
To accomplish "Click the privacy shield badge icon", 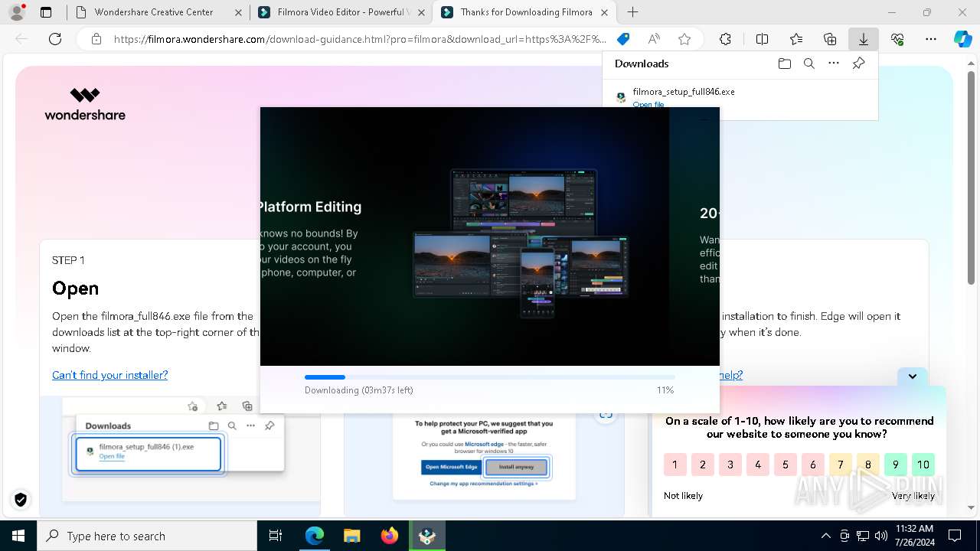I will coord(21,500).
